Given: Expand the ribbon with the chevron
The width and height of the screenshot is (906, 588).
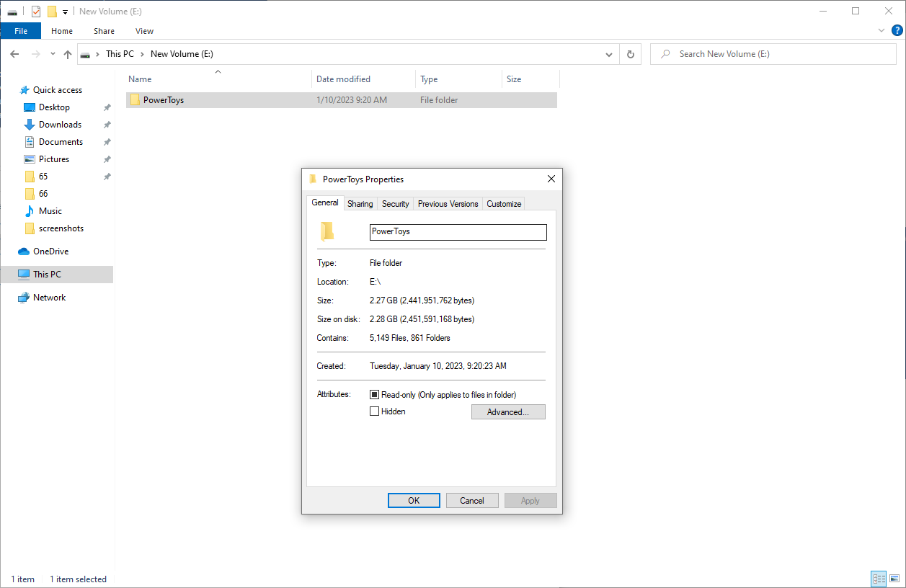Looking at the screenshot, I should pyautogui.click(x=881, y=31).
